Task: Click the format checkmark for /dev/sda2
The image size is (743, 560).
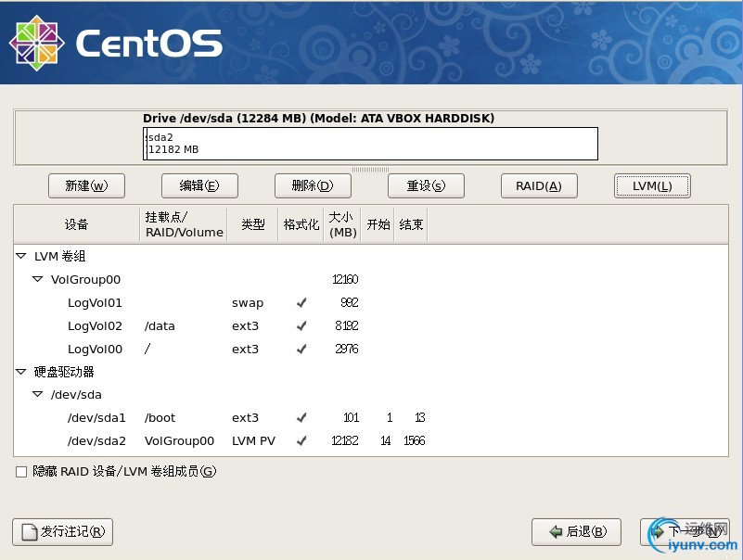Action: click(x=301, y=441)
